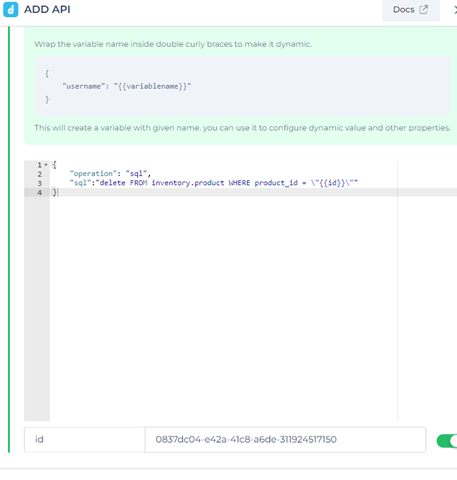Click line number 2 in editor gutter
The width and height of the screenshot is (457, 480).
(x=40, y=174)
